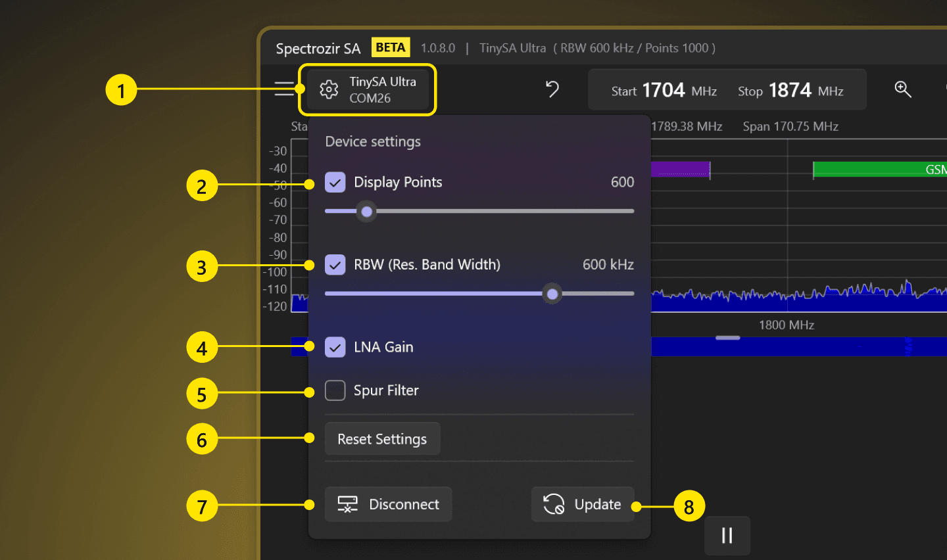947x560 pixels.
Task: Pause the sweep with pause button
Action: pos(727,535)
